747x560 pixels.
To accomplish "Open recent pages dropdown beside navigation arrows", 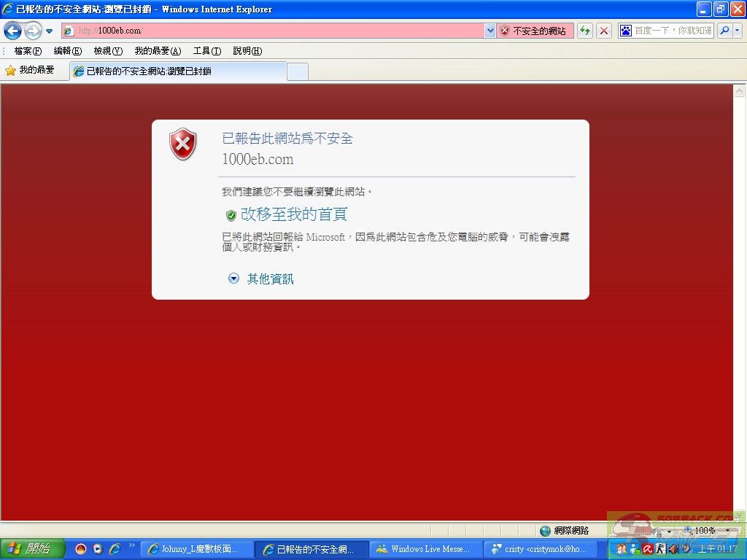I will tap(50, 31).
